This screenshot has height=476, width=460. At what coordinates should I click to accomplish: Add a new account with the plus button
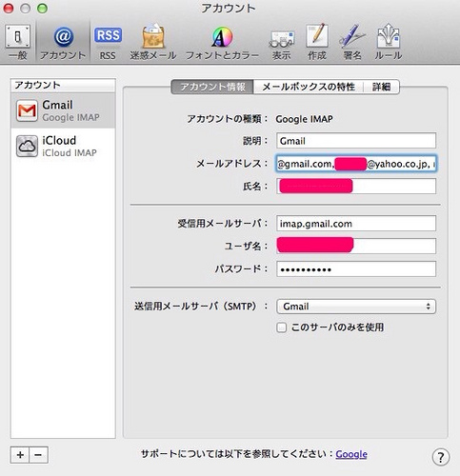pyautogui.click(x=20, y=455)
